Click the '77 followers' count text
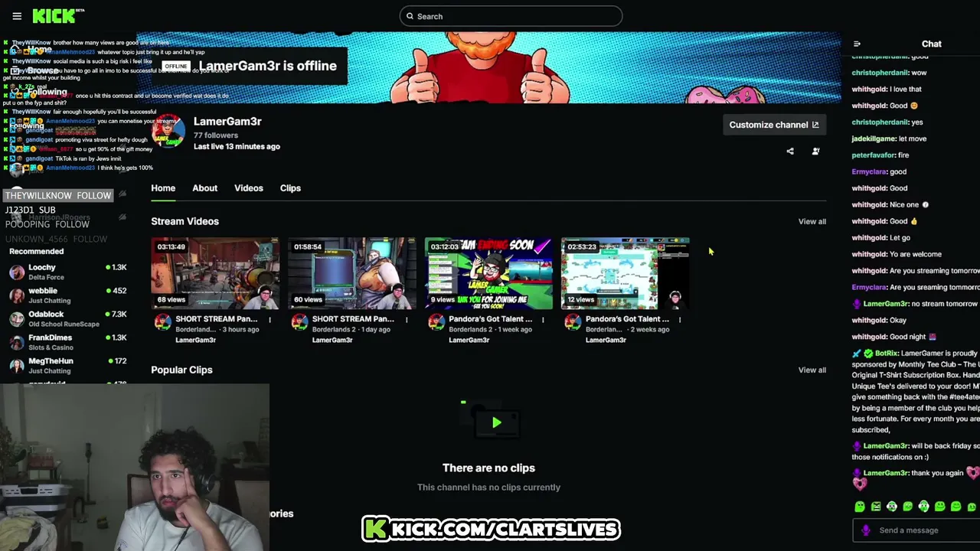Screen dimensions: 980x551 [x=216, y=135]
